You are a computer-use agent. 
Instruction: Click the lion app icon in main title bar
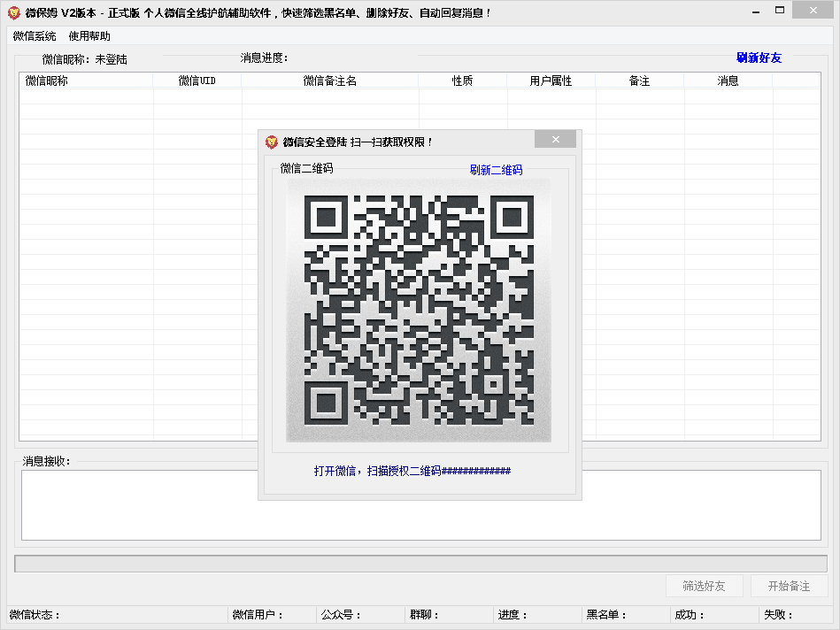click(x=14, y=12)
